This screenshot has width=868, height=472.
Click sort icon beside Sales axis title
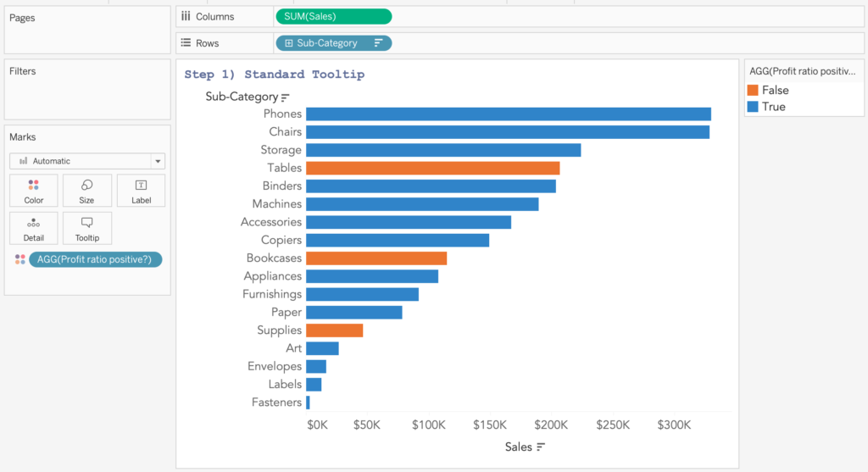pos(541,447)
